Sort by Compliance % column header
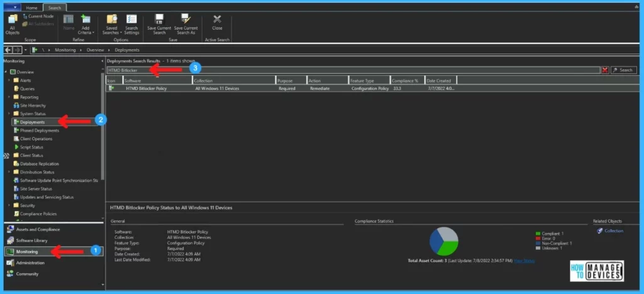Viewport: 644px width, 294px height. (408, 81)
